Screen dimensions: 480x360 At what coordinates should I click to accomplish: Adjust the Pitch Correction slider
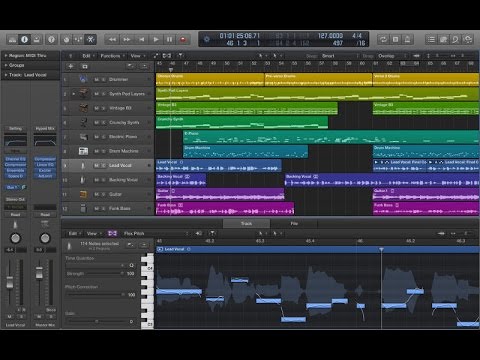94,295
